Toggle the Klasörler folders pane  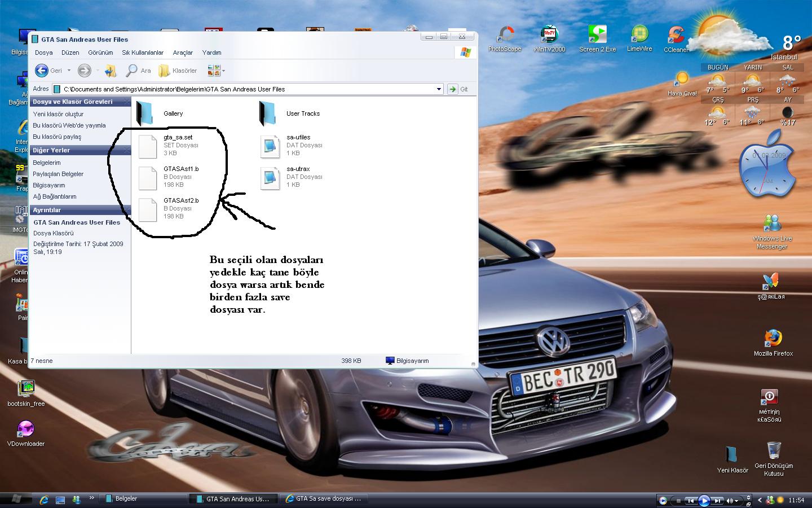click(178, 71)
